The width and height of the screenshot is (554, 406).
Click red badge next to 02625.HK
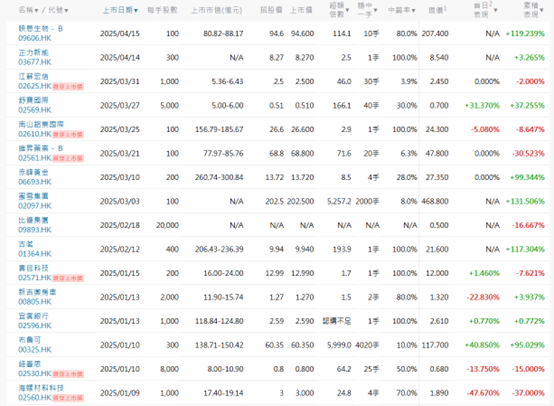tap(68, 86)
